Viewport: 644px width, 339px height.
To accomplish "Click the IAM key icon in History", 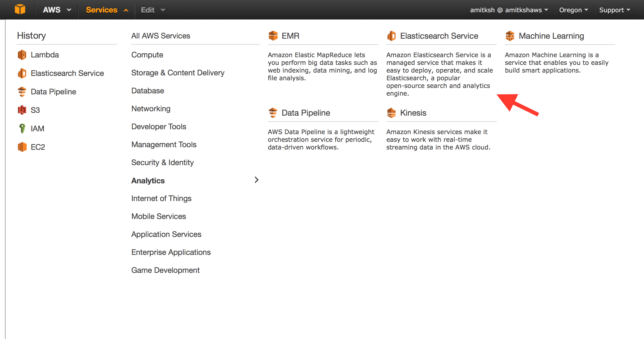I will [x=22, y=128].
